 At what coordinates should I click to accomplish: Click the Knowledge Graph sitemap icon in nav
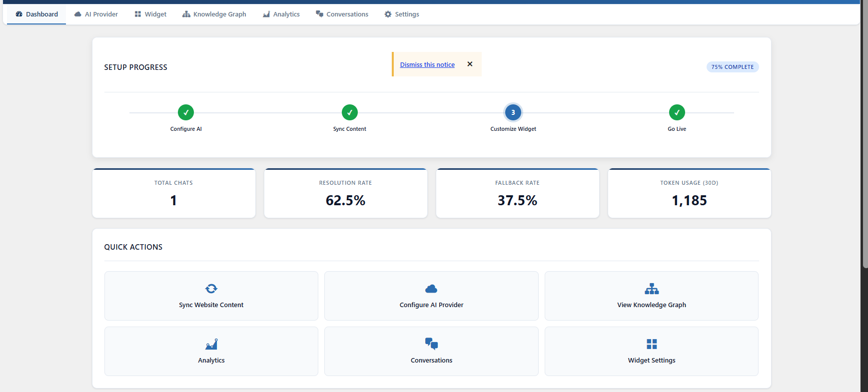[x=186, y=14]
